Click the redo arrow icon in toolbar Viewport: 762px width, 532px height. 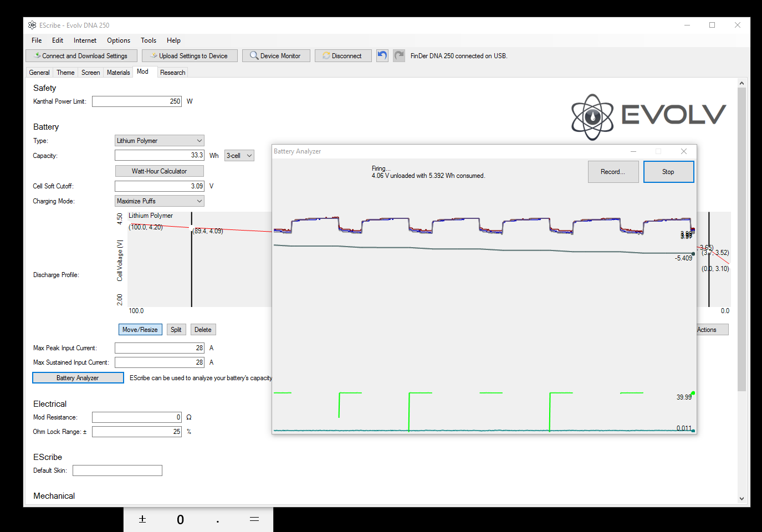pyautogui.click(x=399, y=55)
